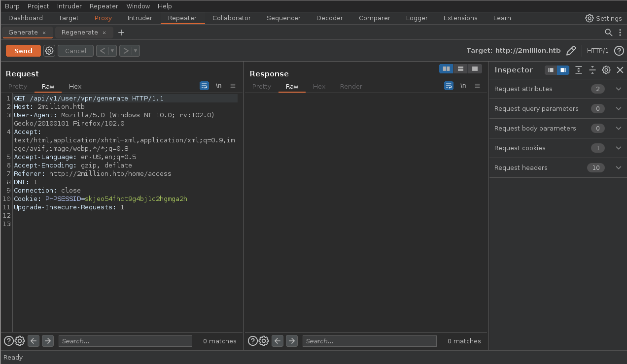The width and height of the screenshot is (627, 364).
Task: Click the Repeater search magnifier icon
Action: tap(609, 33)
